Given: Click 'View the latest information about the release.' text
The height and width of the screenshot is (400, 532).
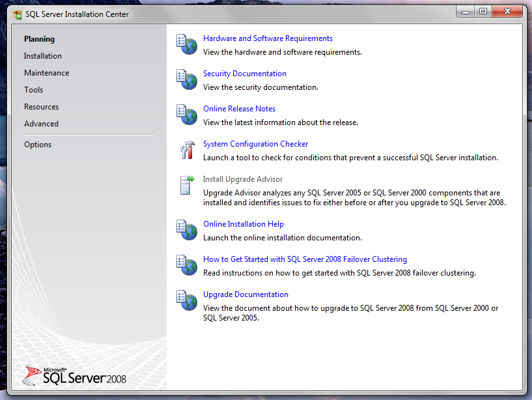Looking at the screenshot, I should pyautogui.click(x=281, y=122).
